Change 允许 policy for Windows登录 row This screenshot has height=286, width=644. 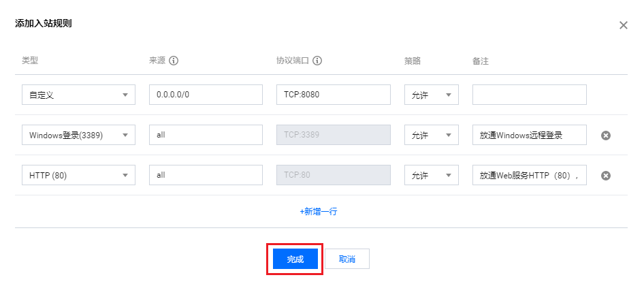431,136
